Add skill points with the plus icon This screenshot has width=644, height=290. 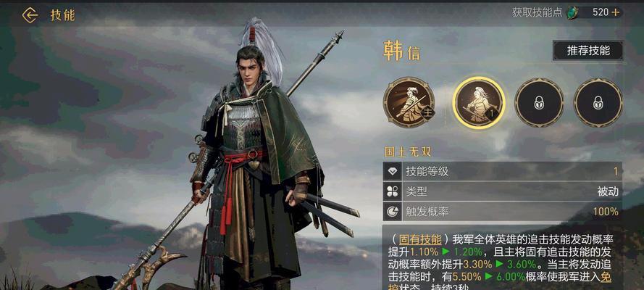click(x=615, y=12)
